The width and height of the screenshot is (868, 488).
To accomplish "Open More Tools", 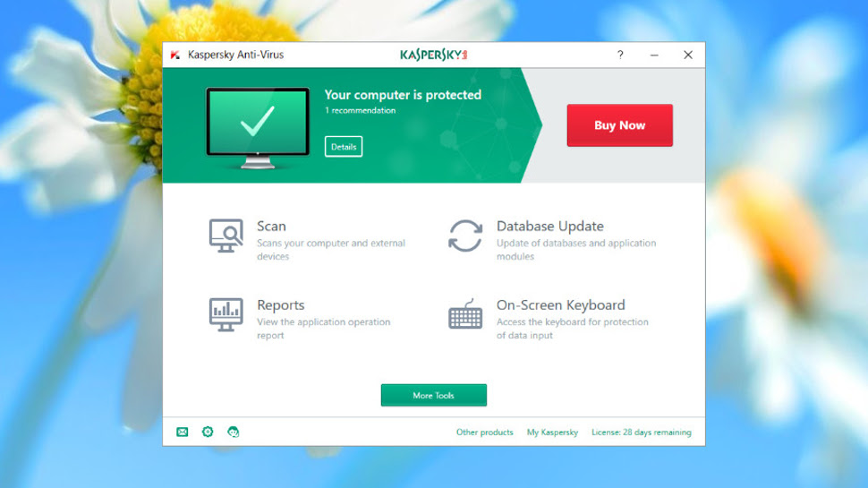I will click(x=433, y=395).
